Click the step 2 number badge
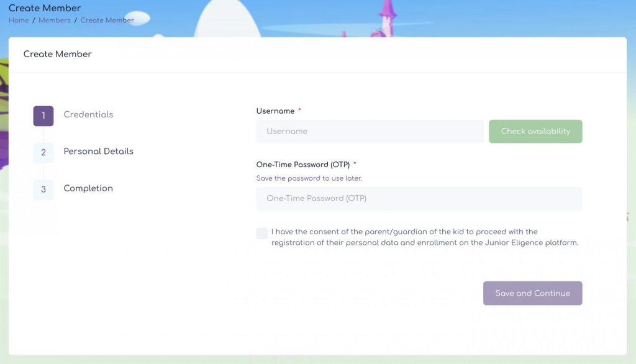 [x=43, y=152]
